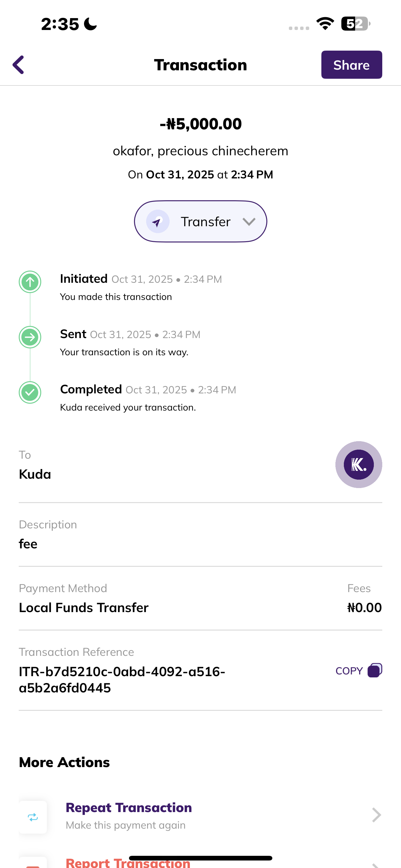Image resolution: width=401 pixels, height=868 pixels.
Task: Expand the Transfer pill chevron
Action: coord(249,222)
